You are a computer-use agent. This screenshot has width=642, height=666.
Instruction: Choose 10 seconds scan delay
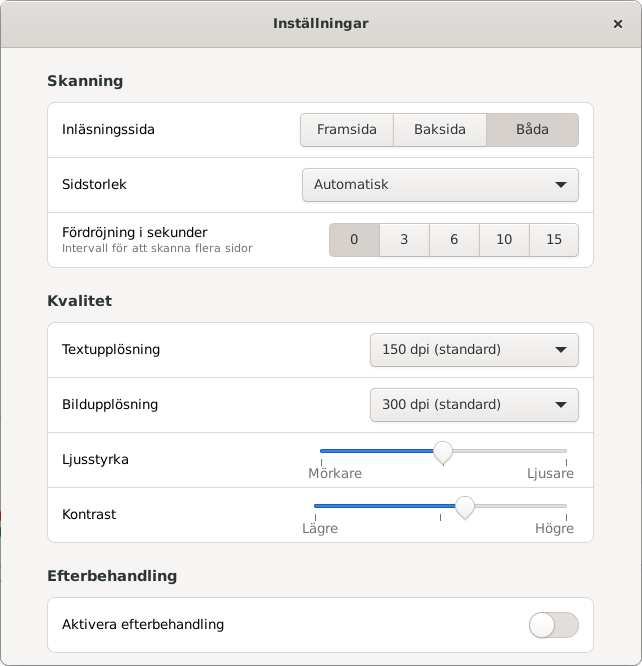coord(504,240)
